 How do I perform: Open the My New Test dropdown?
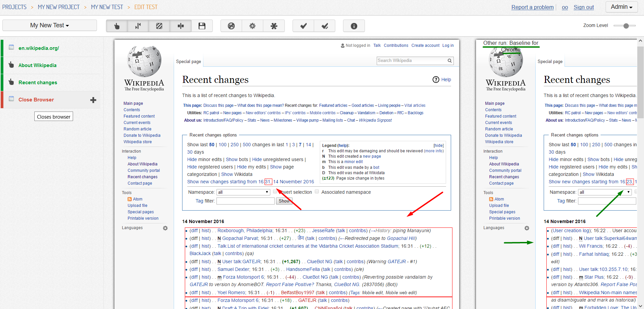[x=49, y=25]
